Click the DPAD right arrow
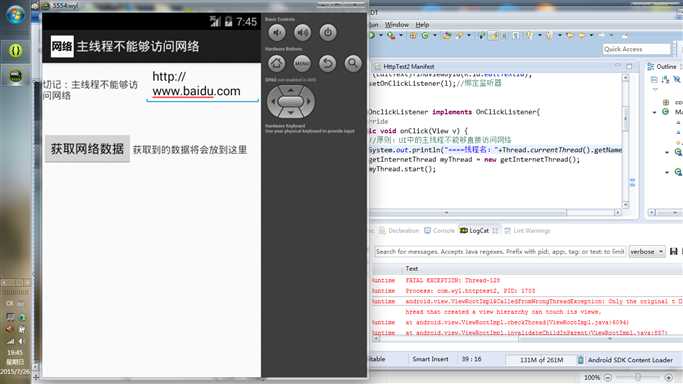 pos(309,101)
